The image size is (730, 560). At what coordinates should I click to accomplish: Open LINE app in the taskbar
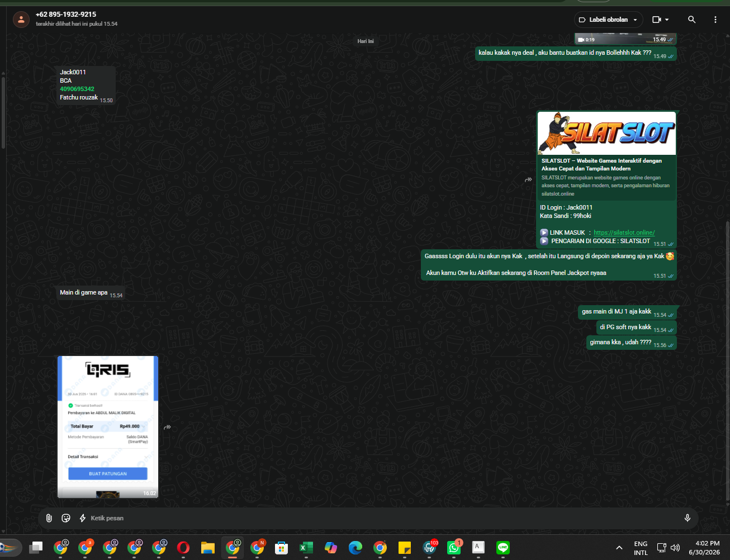(503, 548)
